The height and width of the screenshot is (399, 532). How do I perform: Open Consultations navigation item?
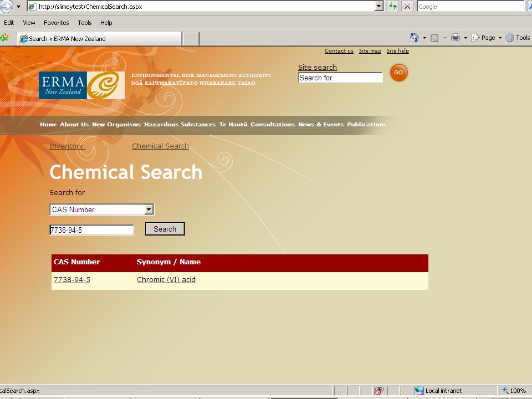click(273, 124)
